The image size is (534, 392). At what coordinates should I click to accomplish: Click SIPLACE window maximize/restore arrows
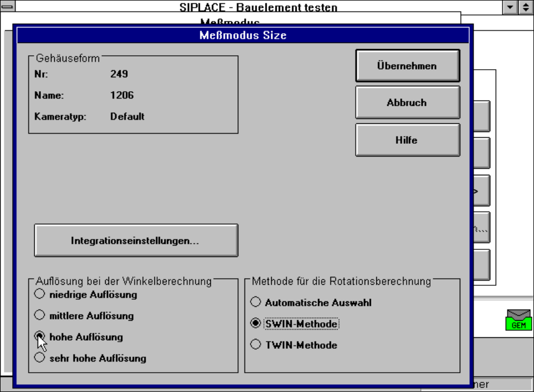pos(526,7)
